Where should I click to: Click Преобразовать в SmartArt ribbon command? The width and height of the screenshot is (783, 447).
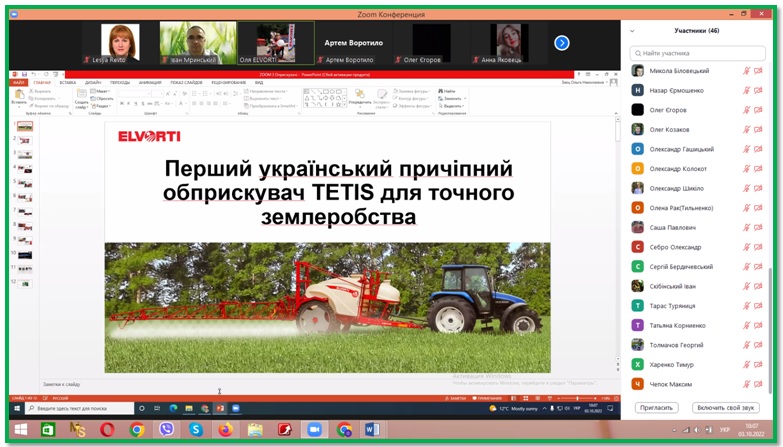[x=270, y=106]
